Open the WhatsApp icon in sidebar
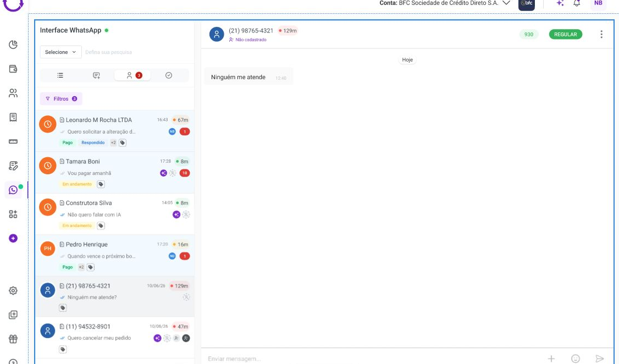The width and height of the screenshot is (619, 364). pyautogui.click(x=13, y=190)
